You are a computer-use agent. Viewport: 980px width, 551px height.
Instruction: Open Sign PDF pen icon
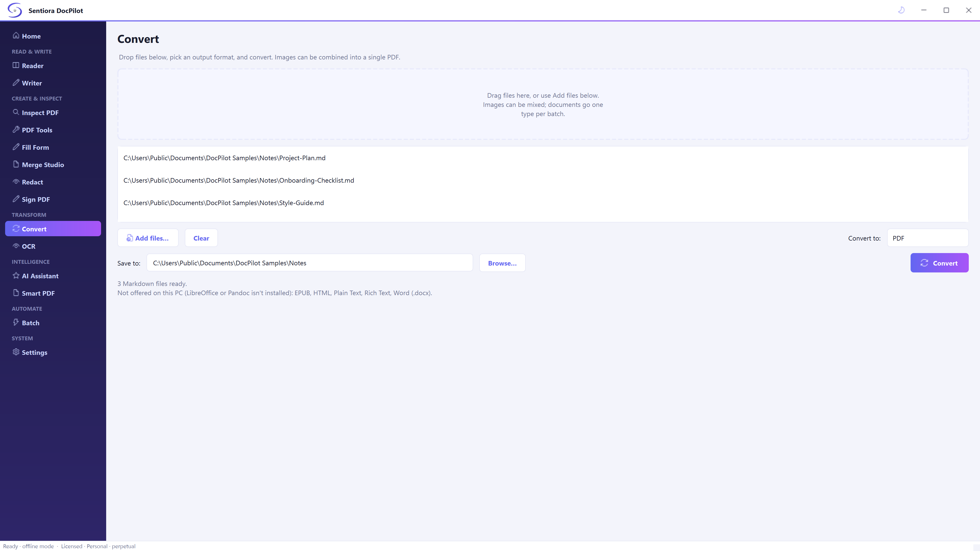pos(16,199)
